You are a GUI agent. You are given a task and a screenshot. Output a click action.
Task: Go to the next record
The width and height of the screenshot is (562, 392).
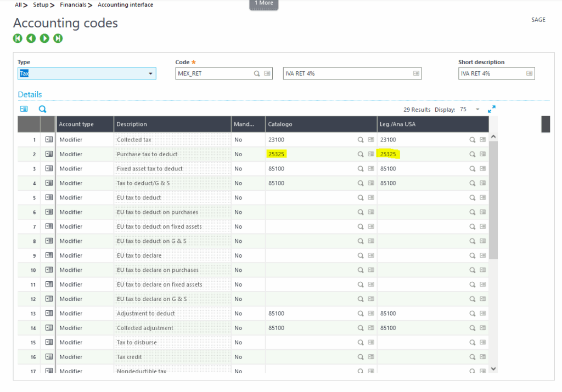coord(44,38)
